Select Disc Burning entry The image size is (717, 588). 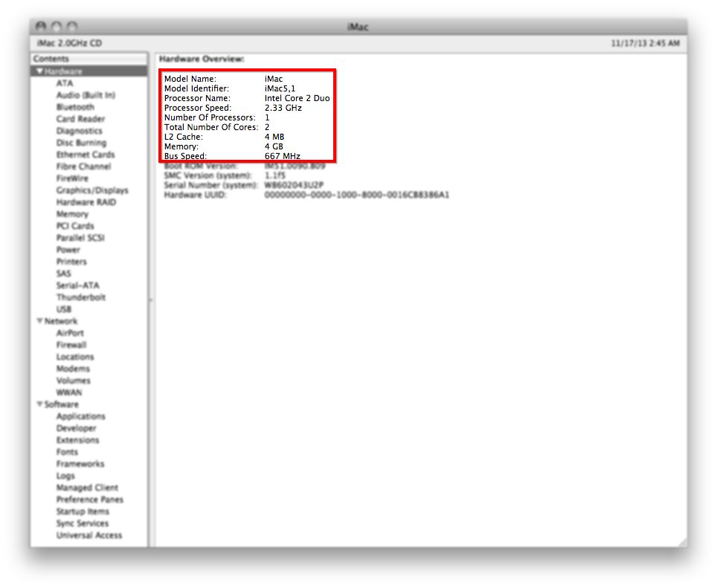[x=81, y=143]
